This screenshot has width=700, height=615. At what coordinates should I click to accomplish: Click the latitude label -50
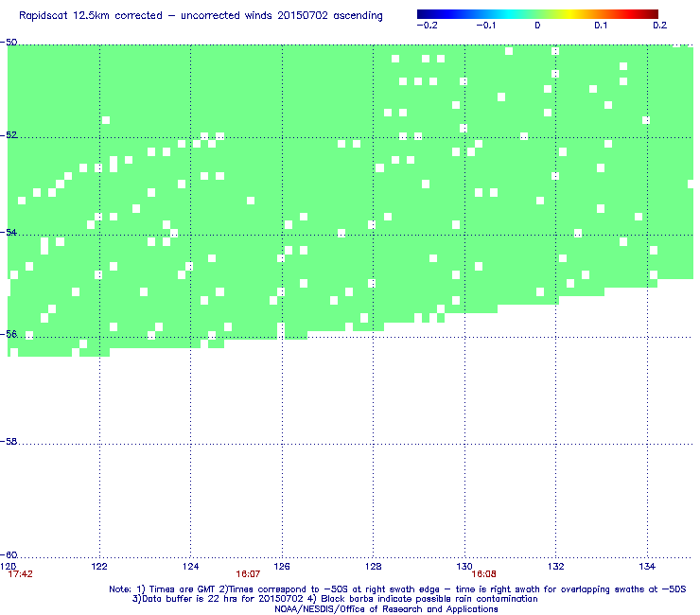click(9, 43)
